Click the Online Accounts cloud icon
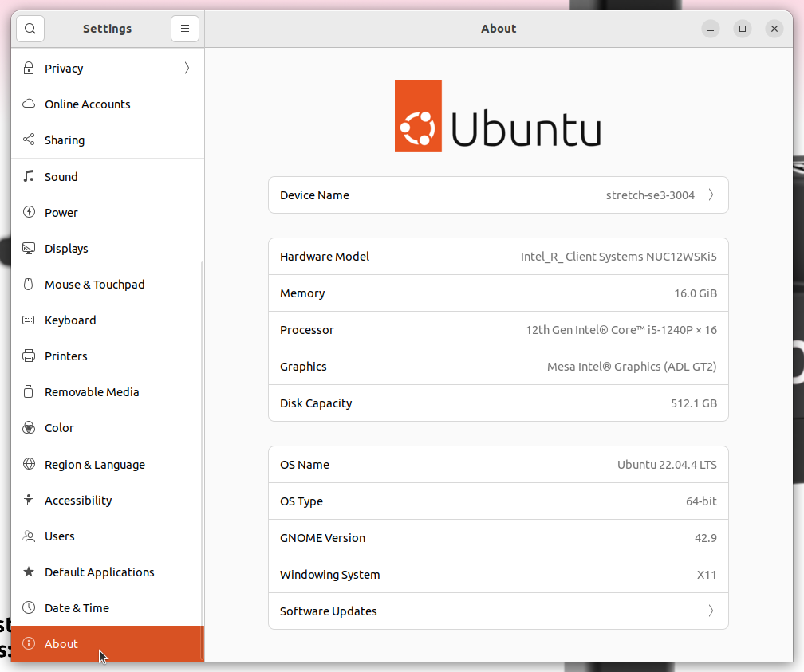This screenshot has width=804, height=672. click(x=29, y=104)
